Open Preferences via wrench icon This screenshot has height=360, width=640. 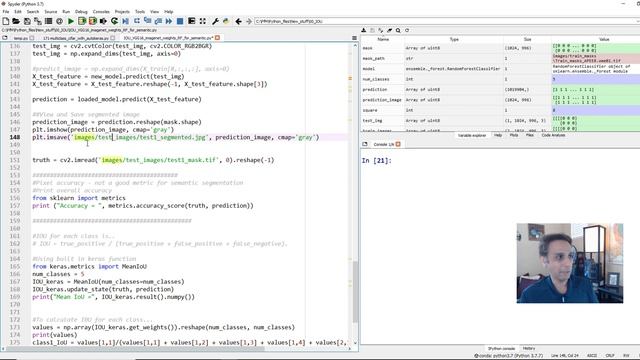[215, 21]
